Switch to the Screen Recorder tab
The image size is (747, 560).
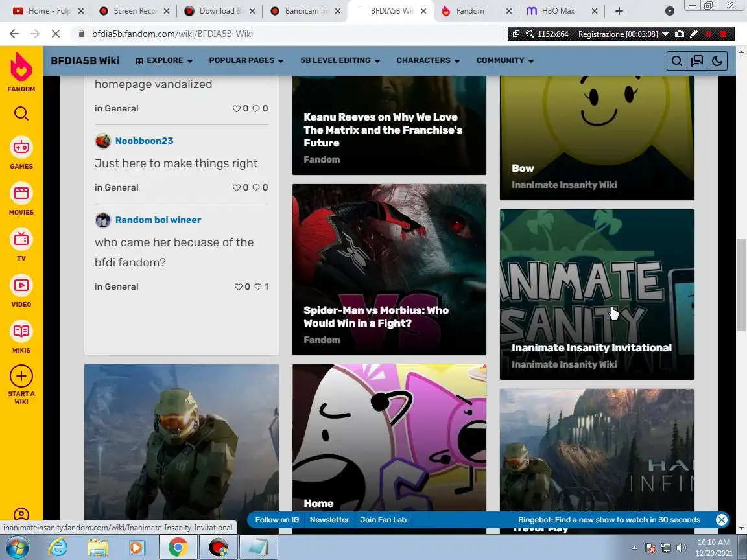pos(134,11)
